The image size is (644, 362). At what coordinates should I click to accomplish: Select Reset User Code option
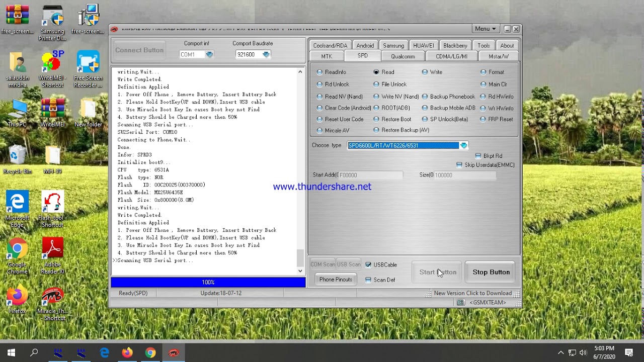point(320,120)
